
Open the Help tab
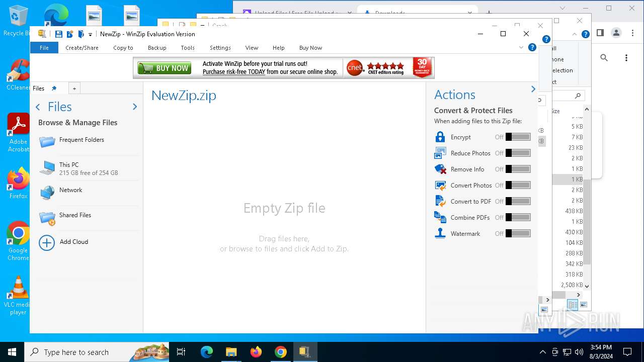pos(278,48)
